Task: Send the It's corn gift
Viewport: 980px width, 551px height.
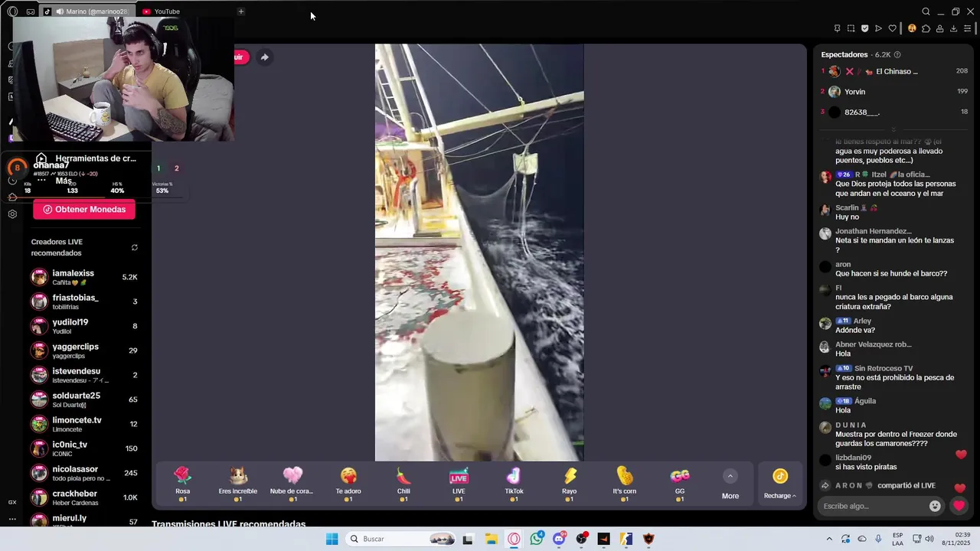Action: click(624, 484)
